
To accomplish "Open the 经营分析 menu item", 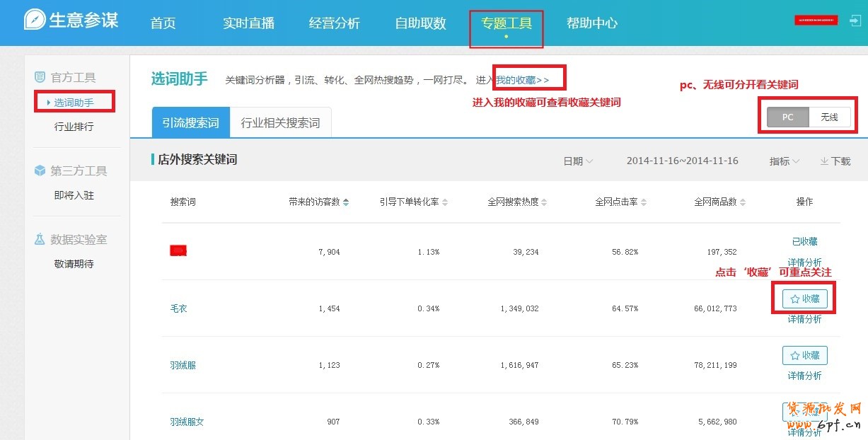I will tap(334, 23).
